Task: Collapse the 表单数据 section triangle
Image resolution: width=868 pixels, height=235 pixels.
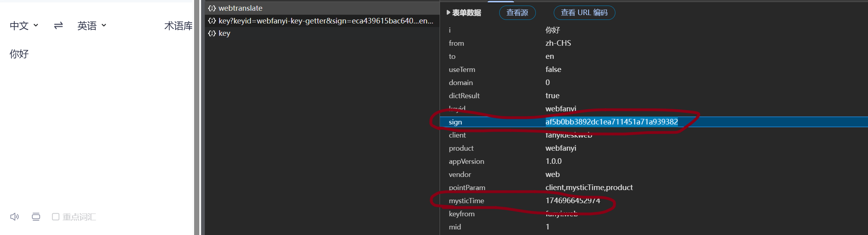Action: [448, 13]
